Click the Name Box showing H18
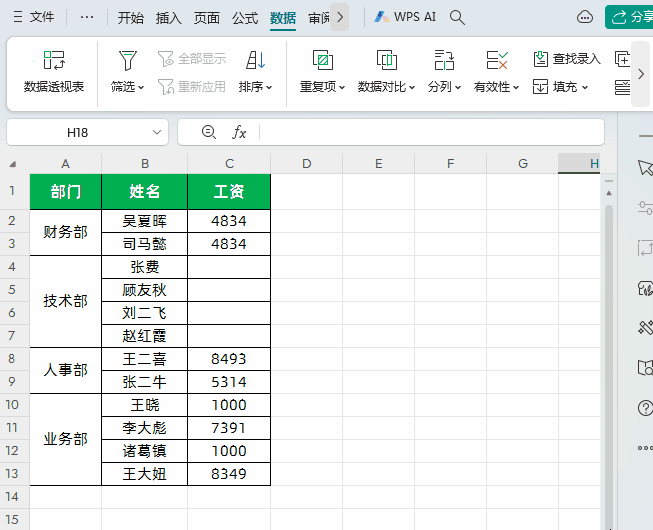Image resolution: width=653 pixels, height=530 pixels. coord(77,132)
